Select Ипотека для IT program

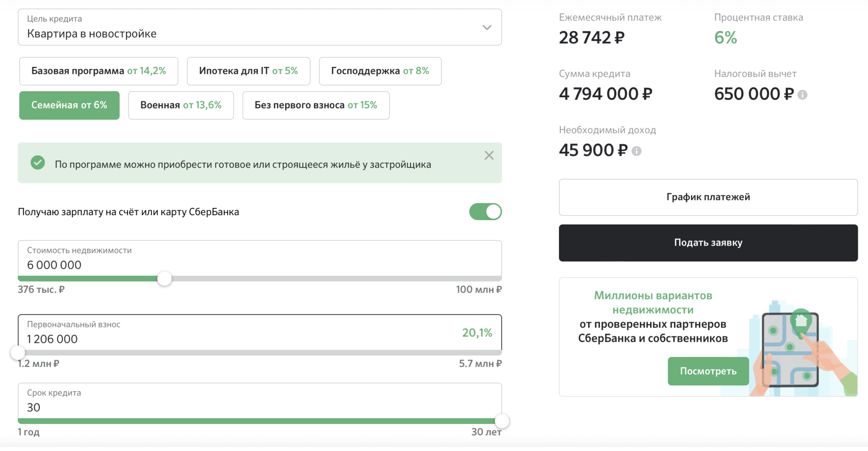pyautogui.click(x=248, y=71)
